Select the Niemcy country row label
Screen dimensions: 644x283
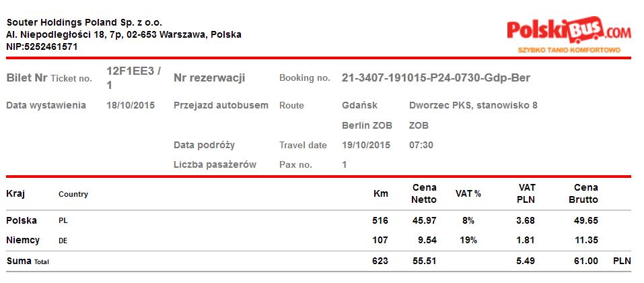(x=23, y=240)
